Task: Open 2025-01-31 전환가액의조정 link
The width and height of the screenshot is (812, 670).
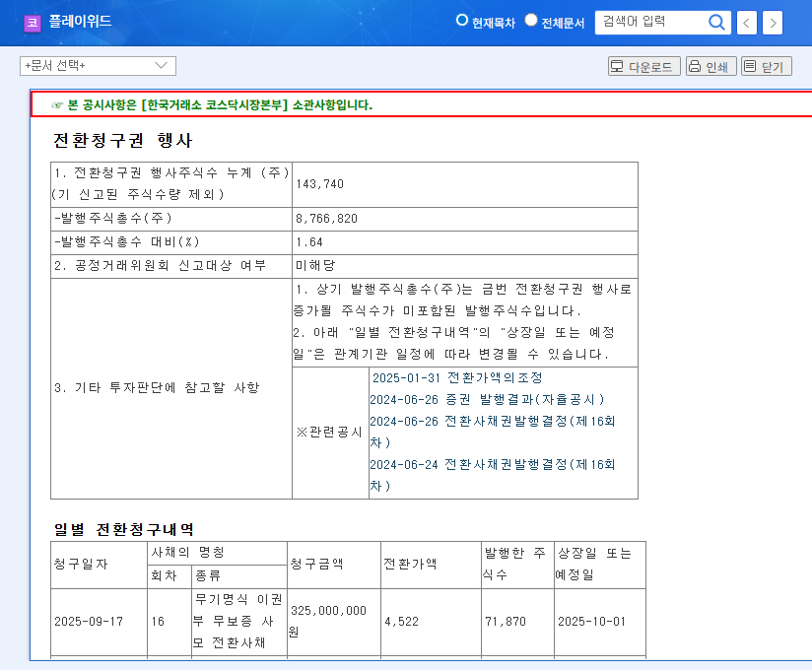Action: (457, 378)
